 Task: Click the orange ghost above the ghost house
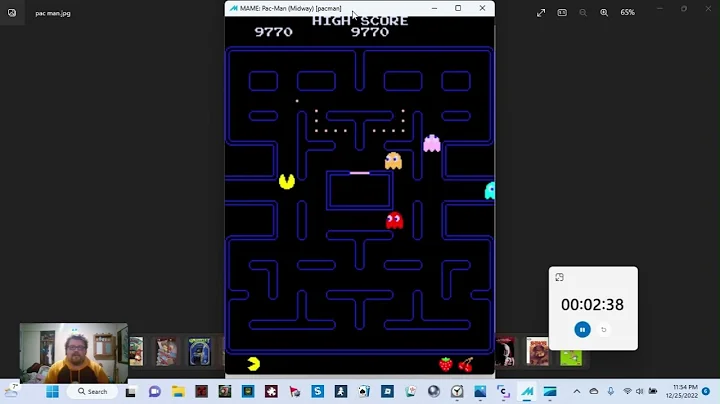tap(393, 161)
